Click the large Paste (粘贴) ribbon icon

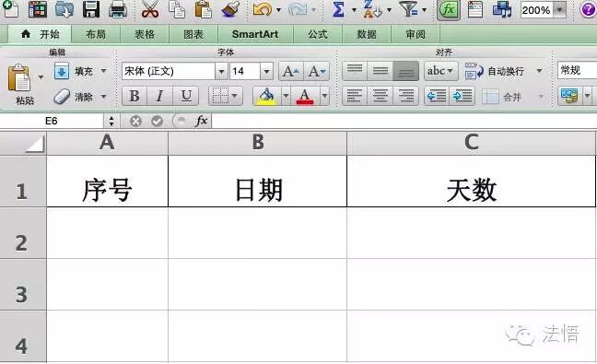[19, 78]
